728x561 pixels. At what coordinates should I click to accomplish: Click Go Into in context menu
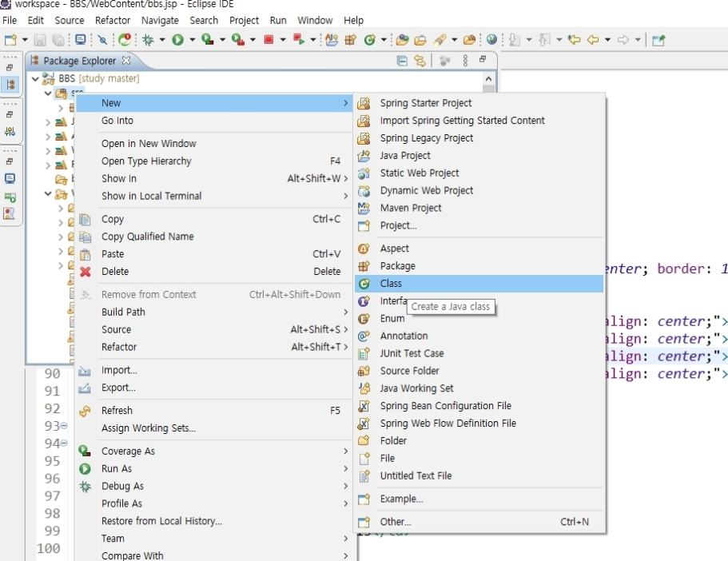213,121
